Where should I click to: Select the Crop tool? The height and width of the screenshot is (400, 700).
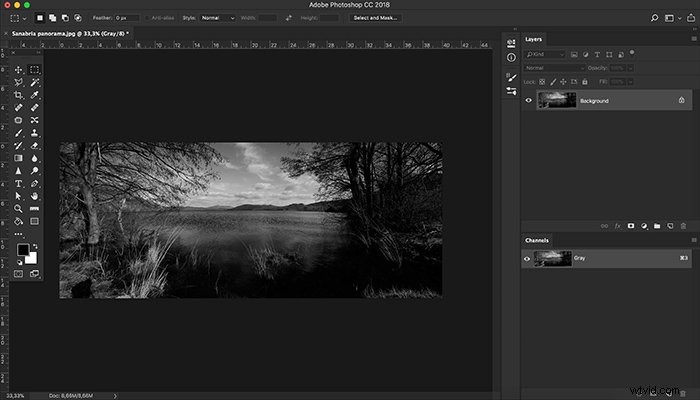(18, 95)
